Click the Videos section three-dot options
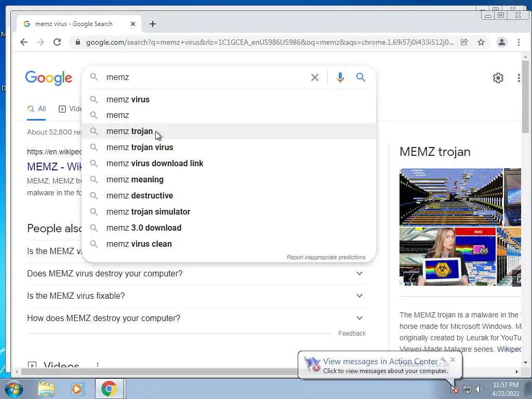The width and height of the screenshot is (532, 399). pyautogui.click(x=98, y=365)
